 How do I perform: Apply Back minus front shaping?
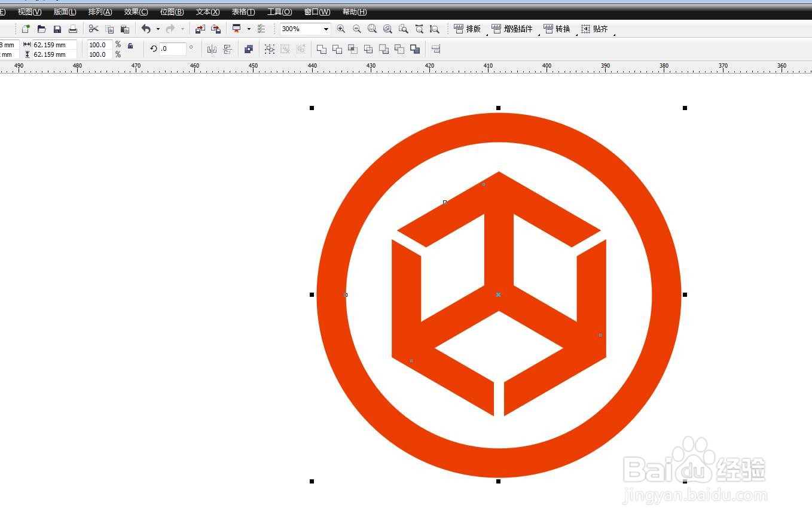click(399, 49)
